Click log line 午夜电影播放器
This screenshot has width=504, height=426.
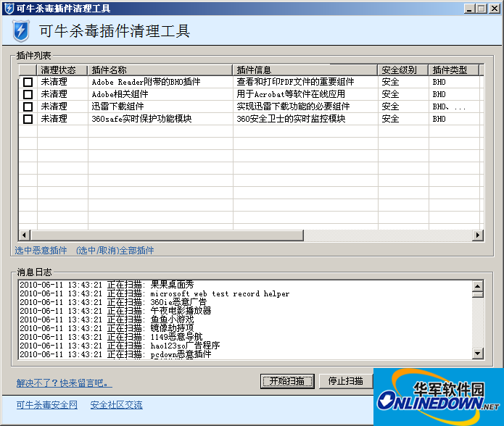[115, 311]
